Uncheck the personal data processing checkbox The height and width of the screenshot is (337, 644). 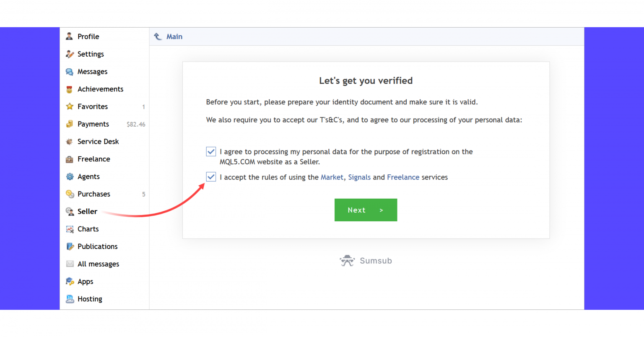pos(211,152)
